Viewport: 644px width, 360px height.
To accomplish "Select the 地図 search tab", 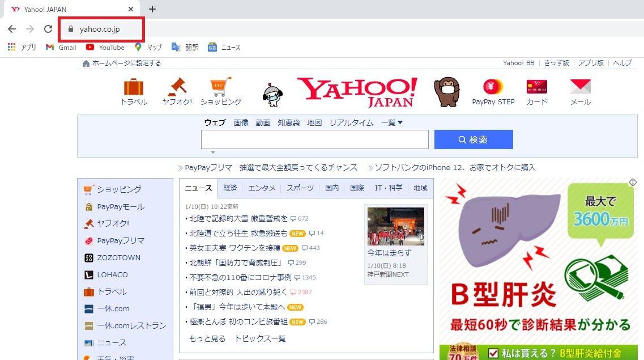I will [x=314, y=122].
